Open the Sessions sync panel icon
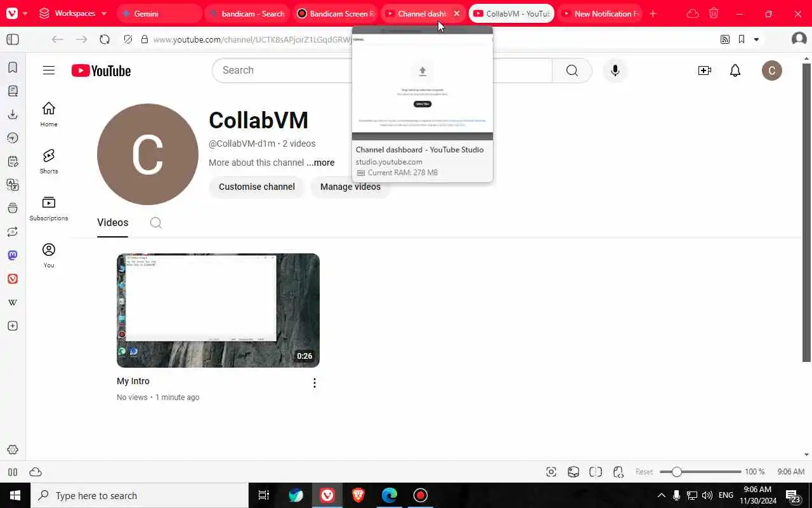 [13, 232]
